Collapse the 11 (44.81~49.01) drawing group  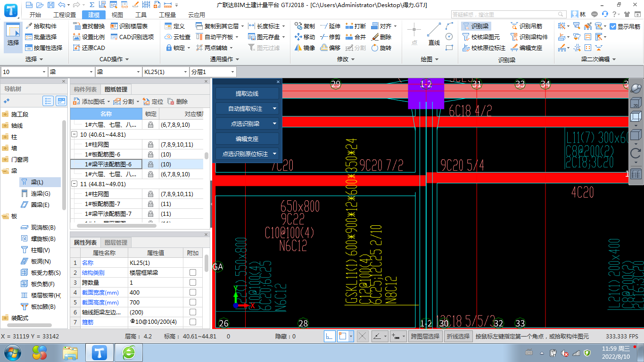tap(74, 184)
